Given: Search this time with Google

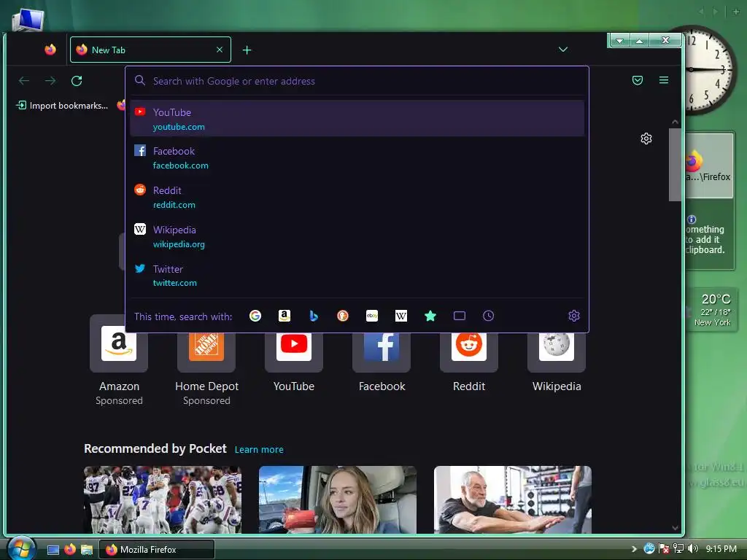Looking at the screenshot, I should pos(255,316).
